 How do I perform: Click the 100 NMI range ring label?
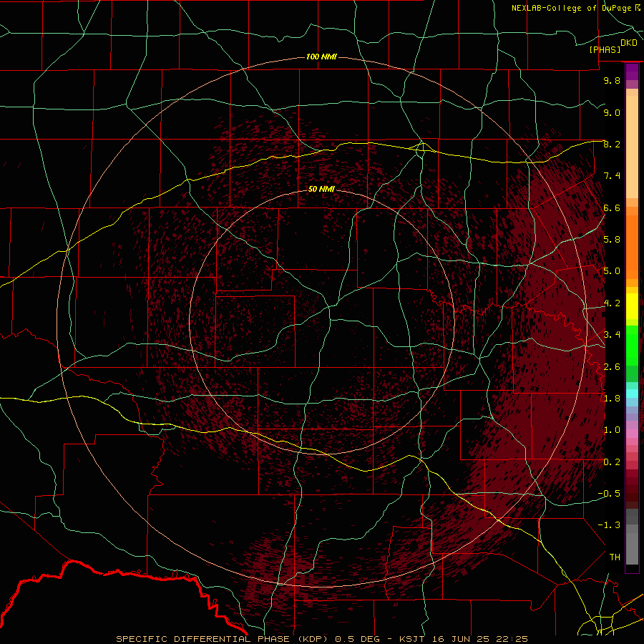click(321, 57)
